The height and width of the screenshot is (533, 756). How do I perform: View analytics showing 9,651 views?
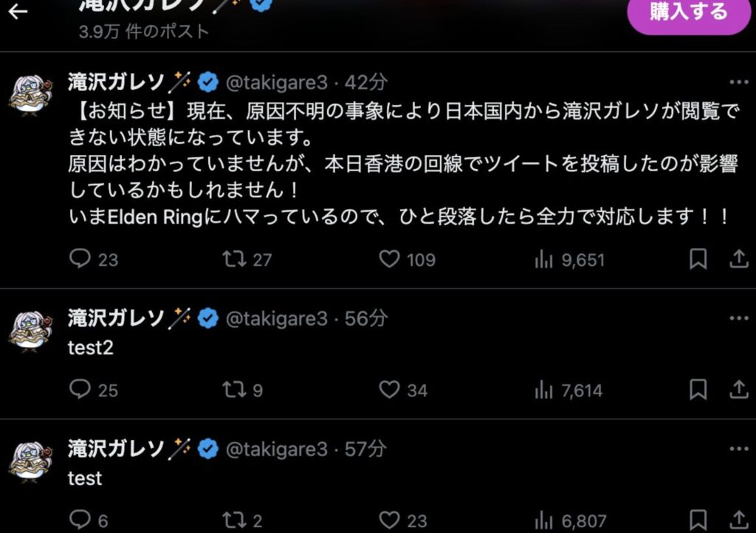(x=569, y=260)
